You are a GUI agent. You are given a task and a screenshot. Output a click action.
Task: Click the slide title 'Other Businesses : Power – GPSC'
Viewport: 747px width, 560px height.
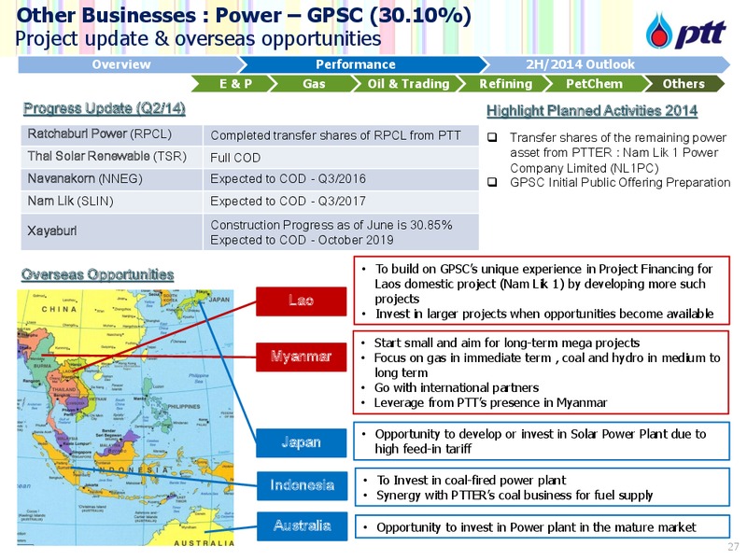(244, 15)
